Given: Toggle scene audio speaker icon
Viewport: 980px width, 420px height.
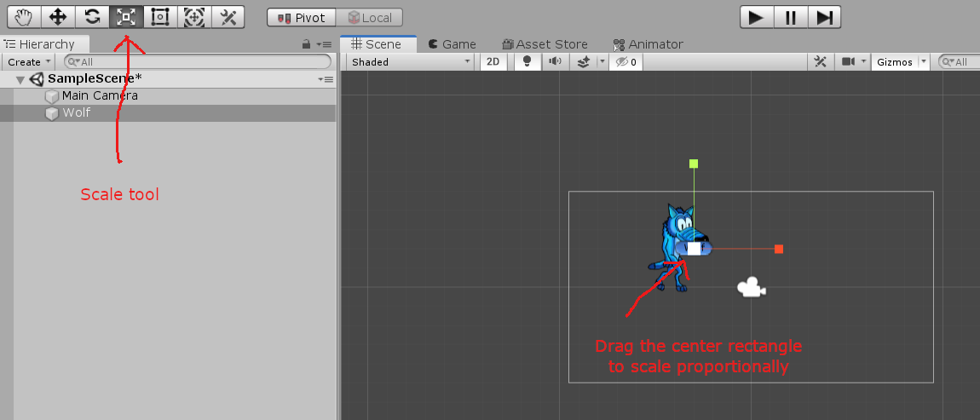Looking at the screenshot, I should click(555, 62).
